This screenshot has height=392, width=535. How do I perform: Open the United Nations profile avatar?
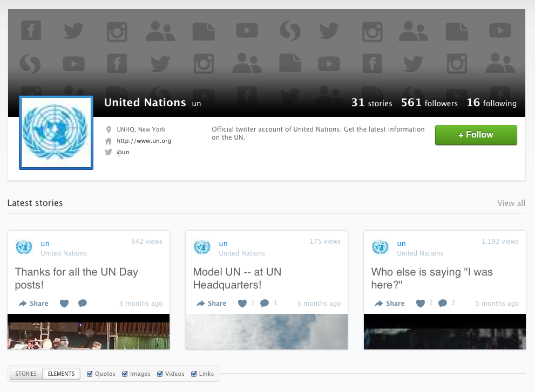point(56,133)
